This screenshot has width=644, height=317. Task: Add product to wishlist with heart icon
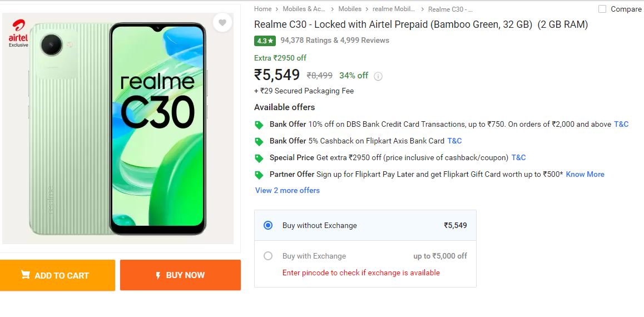tap(222, 23)
